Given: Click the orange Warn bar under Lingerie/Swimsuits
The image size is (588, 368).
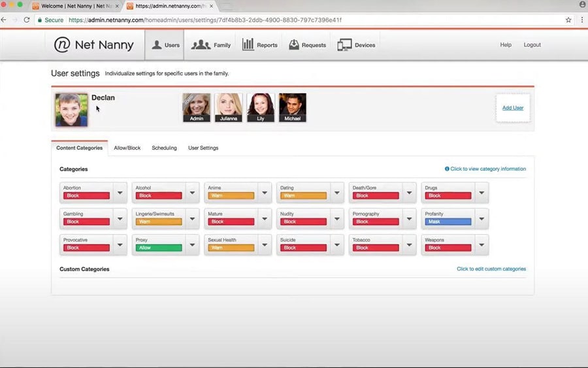Looking at the screenshot, I should (159, 222).
